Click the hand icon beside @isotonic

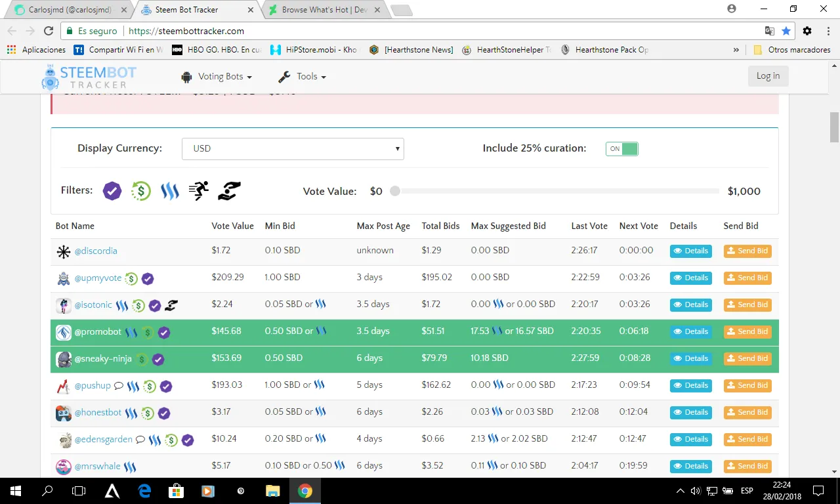(x=171, y=305)
